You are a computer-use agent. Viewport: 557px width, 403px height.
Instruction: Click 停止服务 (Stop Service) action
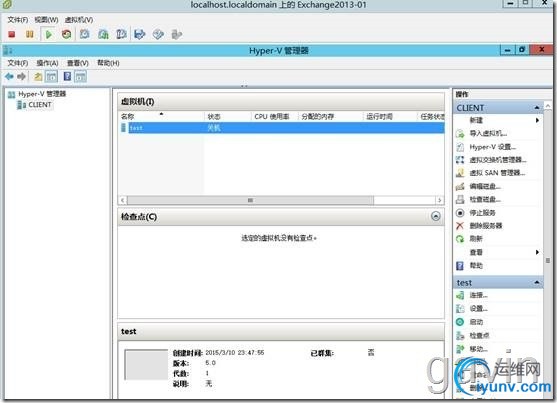tap(482, 213)
